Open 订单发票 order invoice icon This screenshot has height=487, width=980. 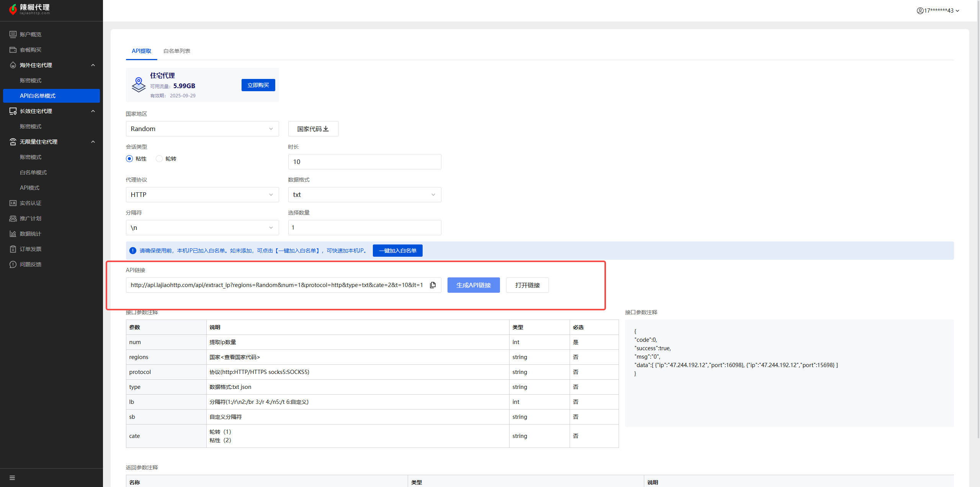tap(13, 249)
